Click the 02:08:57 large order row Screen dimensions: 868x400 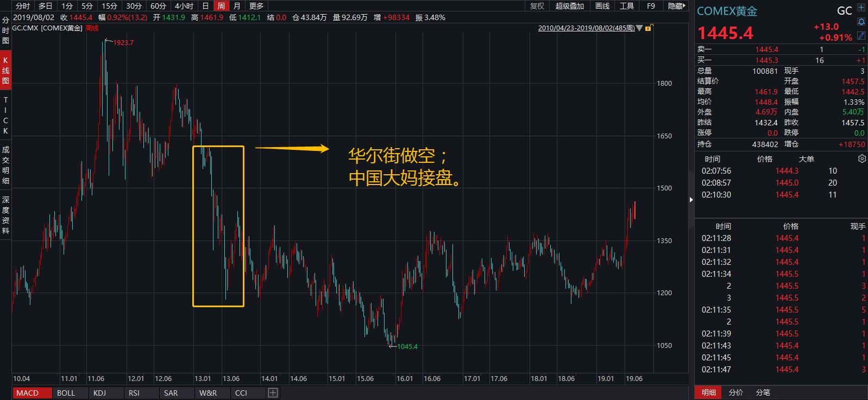781,182
